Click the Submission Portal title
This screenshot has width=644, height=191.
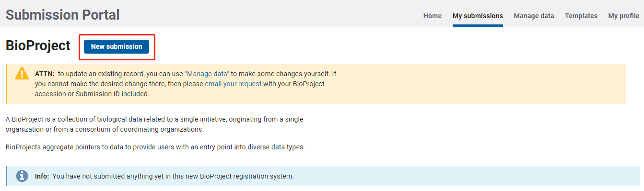coord(63,15)
